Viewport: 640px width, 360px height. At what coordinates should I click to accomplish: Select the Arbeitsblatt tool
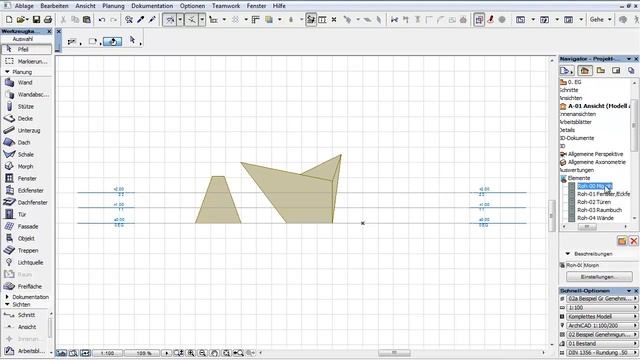click(x=24, y=351)
